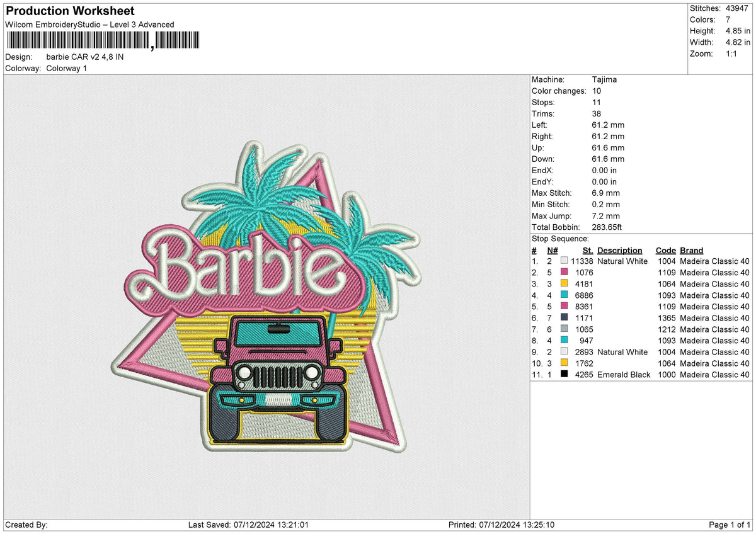756x534 pixels.
Task: Select the stitch count 1076 in stop 2
Action: (x=585, y=272)
